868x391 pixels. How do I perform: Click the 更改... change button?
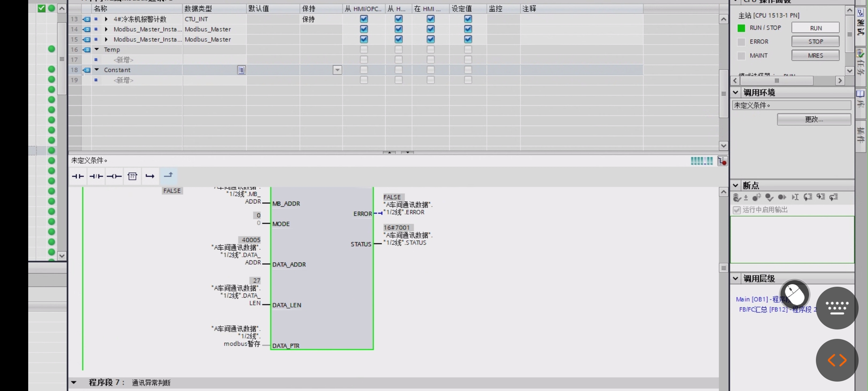click(814, 119)
